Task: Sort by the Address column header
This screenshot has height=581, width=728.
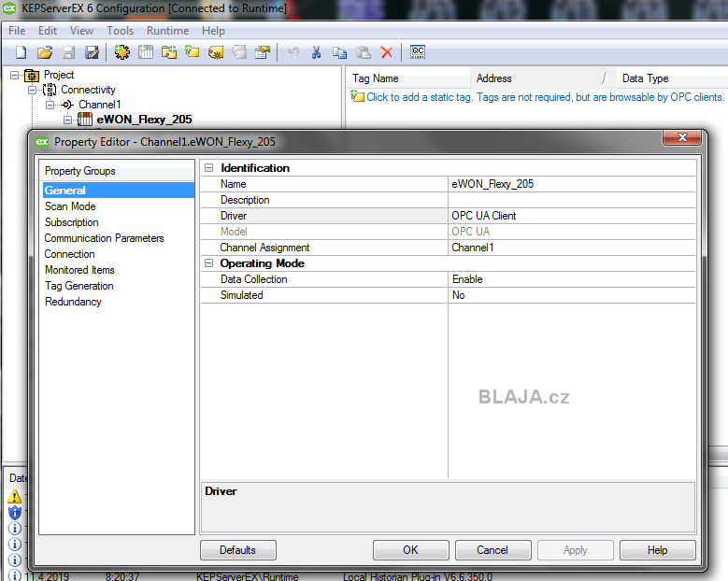Action: (543, 78)
